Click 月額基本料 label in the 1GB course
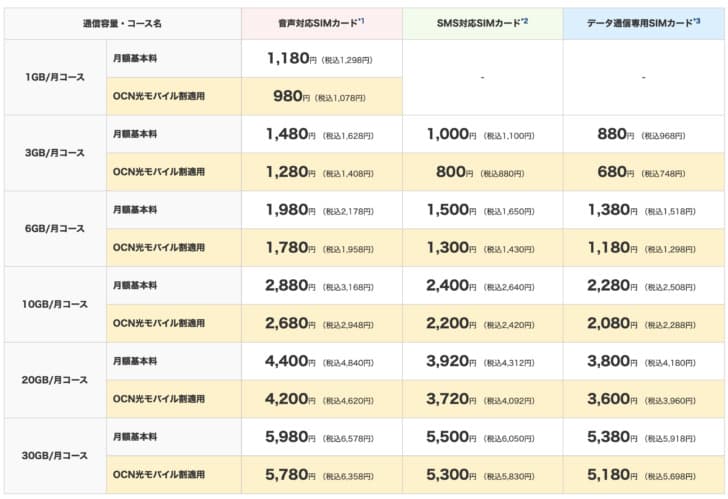728x499 pixels. tap(135, 58)
